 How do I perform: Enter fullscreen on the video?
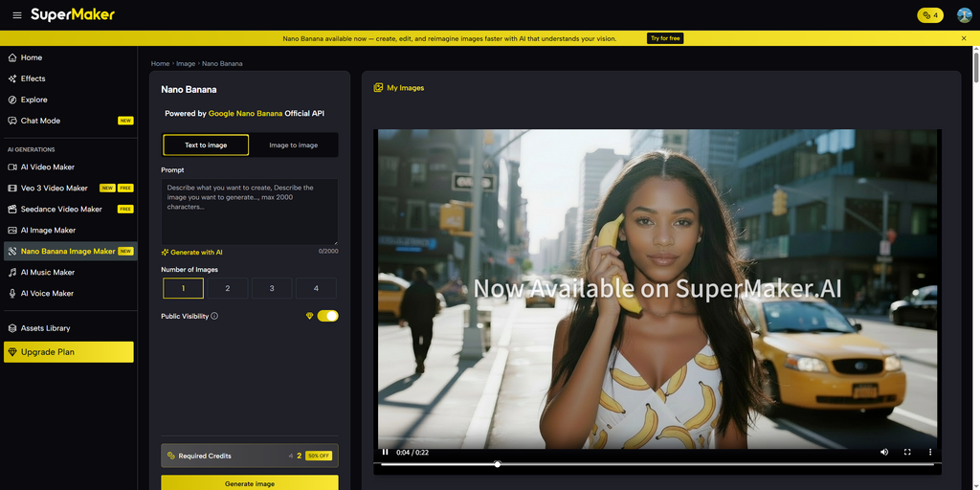tap(907, 452)
